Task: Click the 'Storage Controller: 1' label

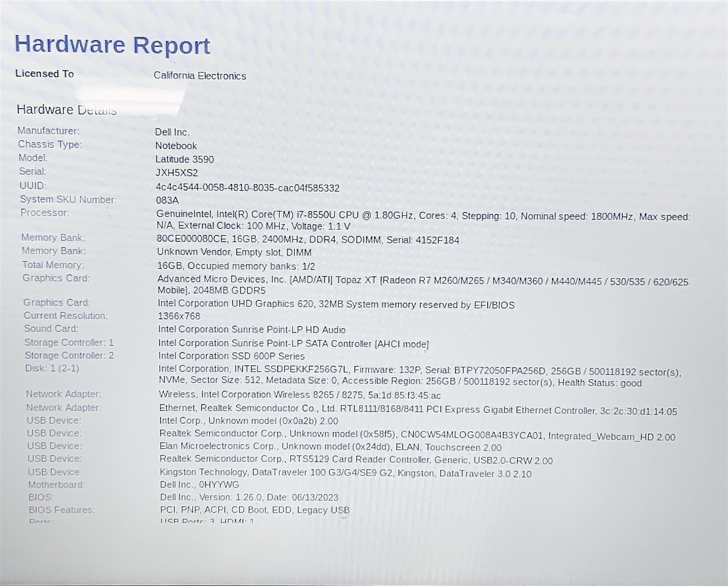Action: tap(69, 342)
